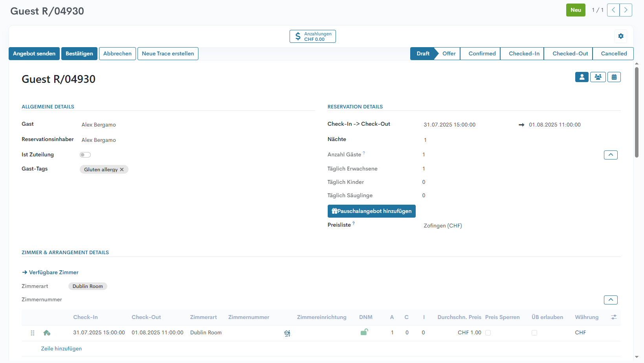Click the house icon in the room row
644x363 pixels.
(47, 333)
